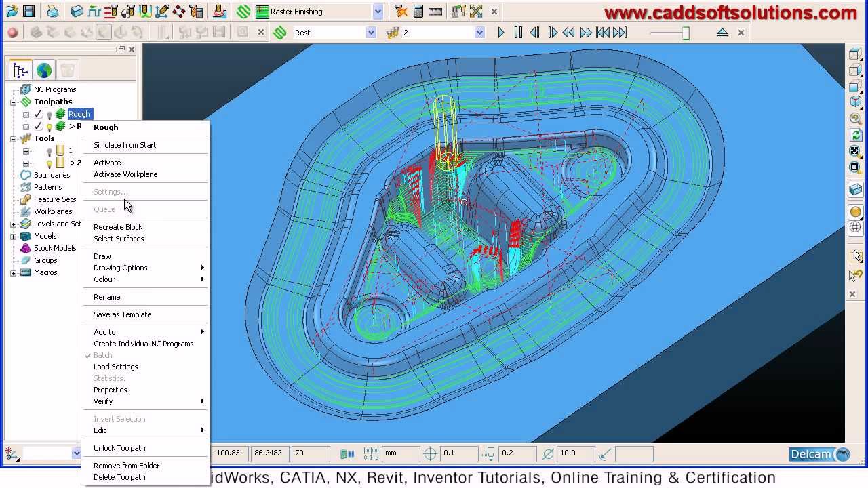Select the ISO view cube icon
This screenshot has width=868, height=488.
click(855, 101)
